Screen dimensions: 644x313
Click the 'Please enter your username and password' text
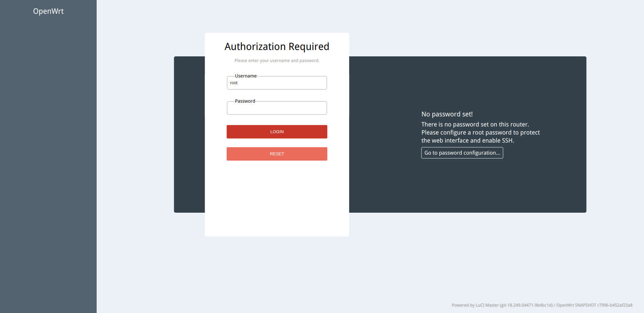[x=277, y=61]
